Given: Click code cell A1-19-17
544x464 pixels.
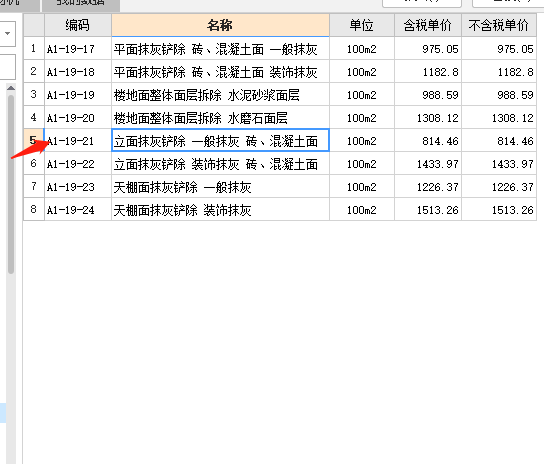Looking at the screenshot, I should click(78, 49).
